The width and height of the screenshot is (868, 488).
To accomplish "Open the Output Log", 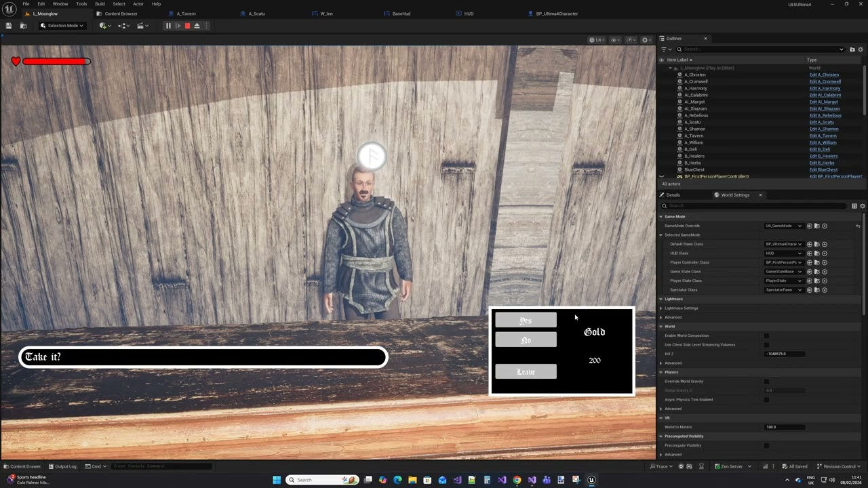I will pyautogui.click(x=62, y=466).
